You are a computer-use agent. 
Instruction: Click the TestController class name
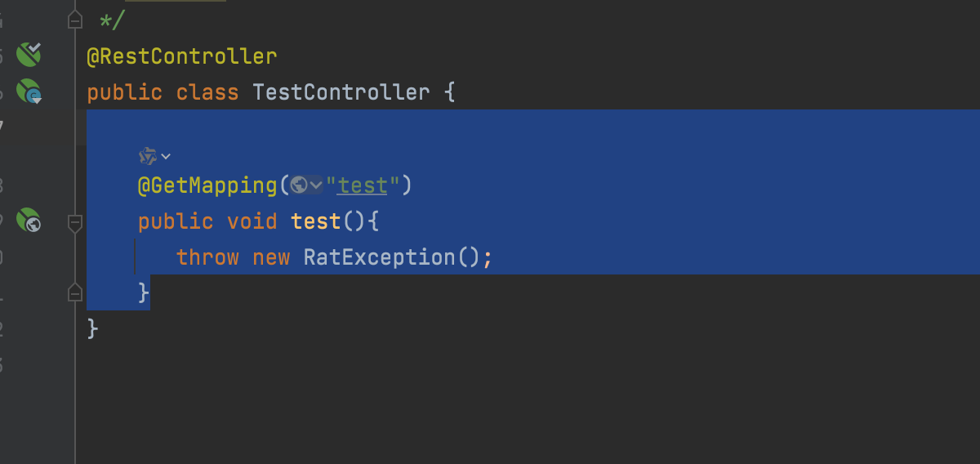(x=341, y=91)
